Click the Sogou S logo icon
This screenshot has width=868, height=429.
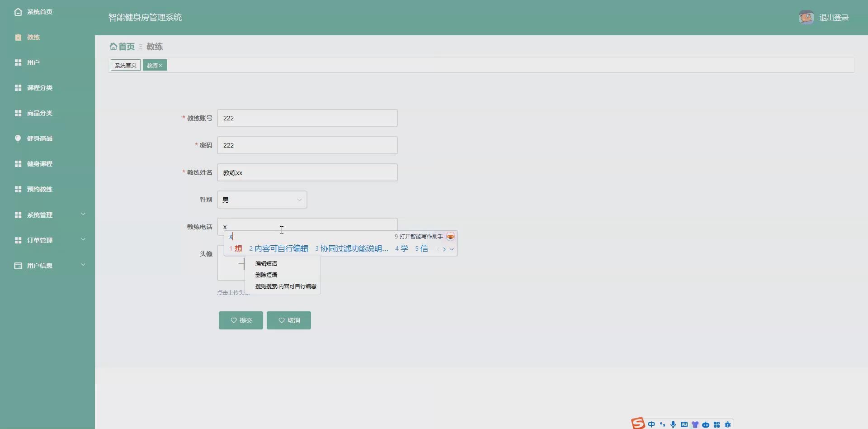[x=638, y=423]
